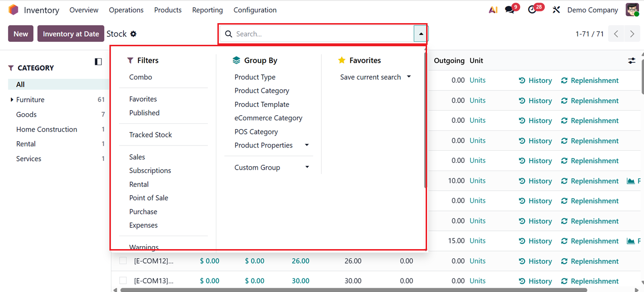Viewport: 644px width, 292px height.
Task: Open column adjustment settings icon
Action: tap(631, 61)
